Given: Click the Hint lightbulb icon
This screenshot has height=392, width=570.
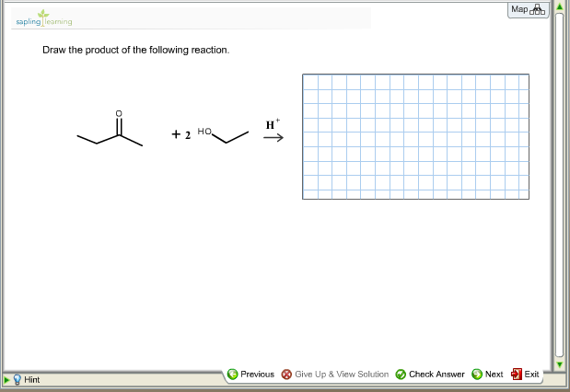Looking at the screenshot, I should coord(17,380).
